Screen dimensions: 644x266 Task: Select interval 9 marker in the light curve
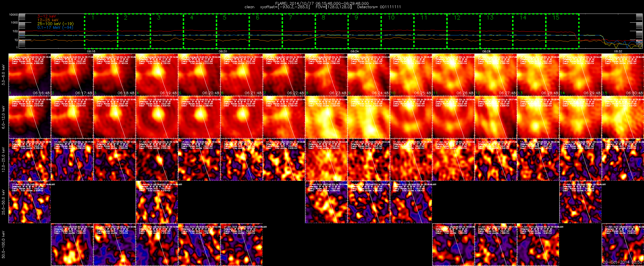pyautogui.click(x=356, y=18)
